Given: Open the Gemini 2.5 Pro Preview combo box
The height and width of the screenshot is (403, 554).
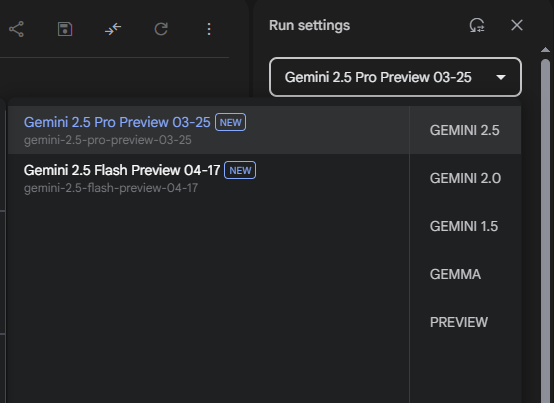Looking at the screenshot, I should tap(395, 77).
